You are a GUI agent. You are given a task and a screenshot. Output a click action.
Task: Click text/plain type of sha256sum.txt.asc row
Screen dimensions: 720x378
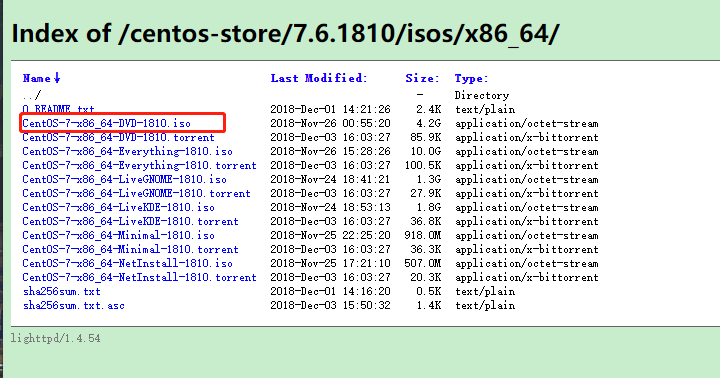pos(485,305)
